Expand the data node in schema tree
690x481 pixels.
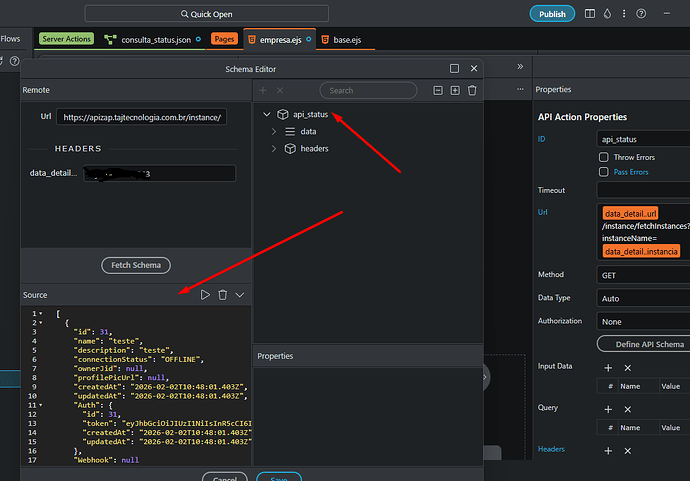point(275,132)
